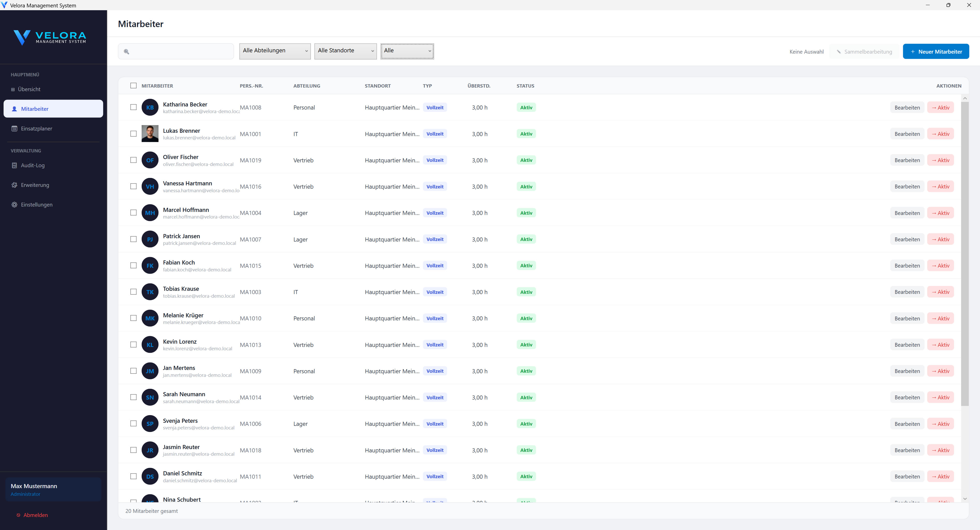Check the box next to Sarah Neumann

tap(133, 397)
